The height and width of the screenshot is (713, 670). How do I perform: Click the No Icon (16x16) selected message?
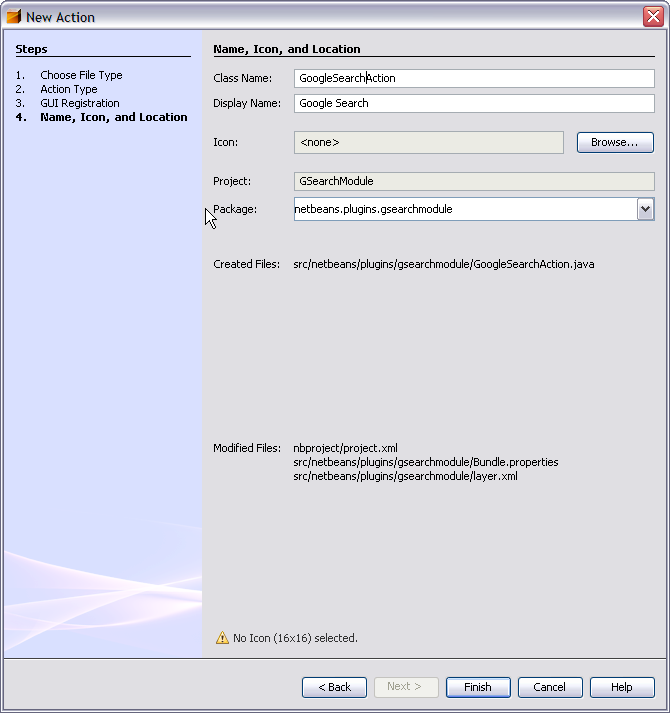[x=295, y=638]
